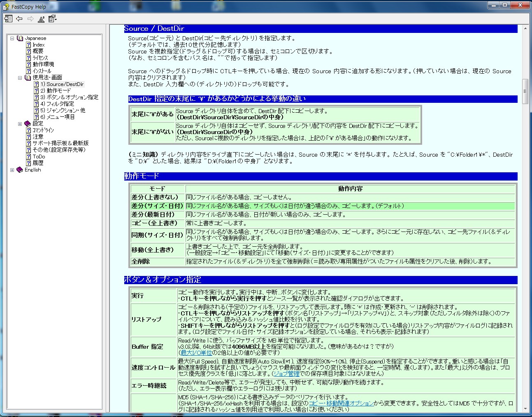The height and width of the screenshot is (417, 532).
Task: Click the forward arrow toolbar icon
Action: [x=30, y=19]
